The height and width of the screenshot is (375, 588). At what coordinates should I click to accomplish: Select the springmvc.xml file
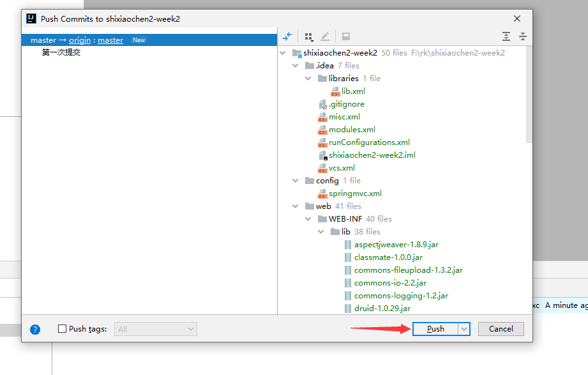click(355, 194)
